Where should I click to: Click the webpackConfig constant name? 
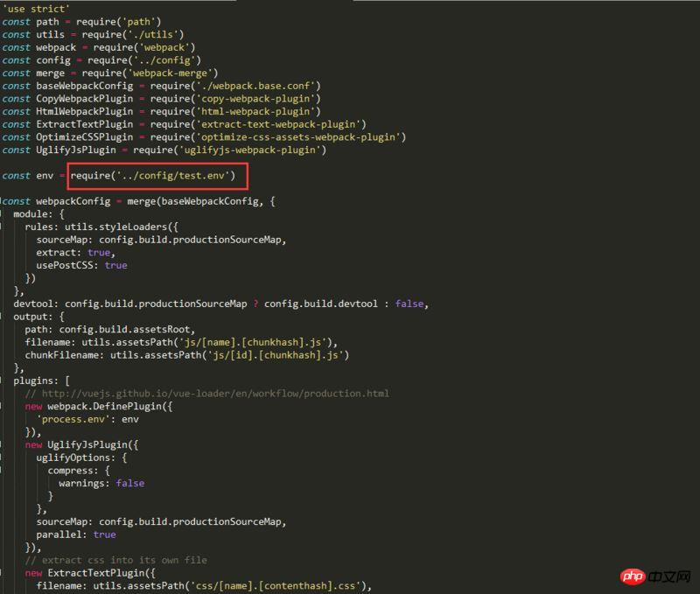coord(73,201)
